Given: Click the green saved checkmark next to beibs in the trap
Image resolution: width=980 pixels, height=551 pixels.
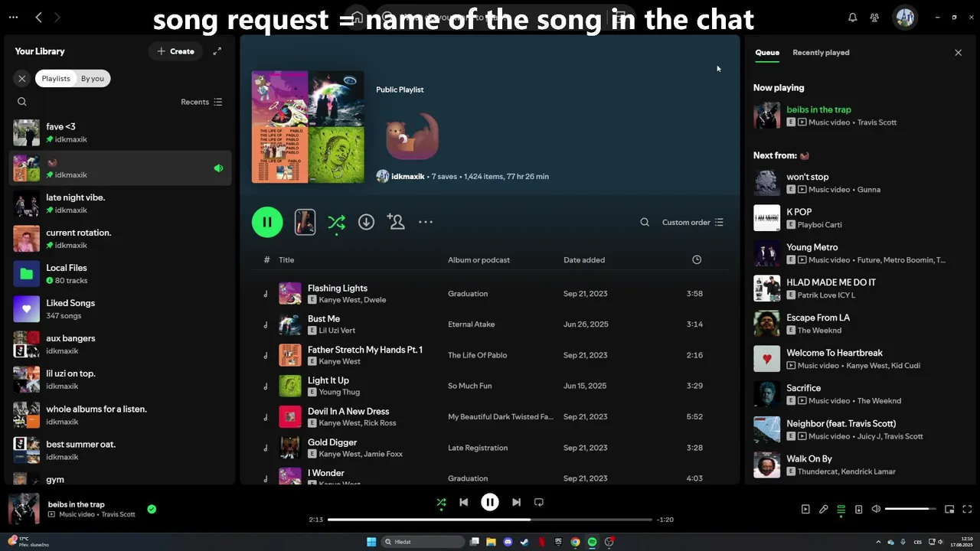Looking at the screenshot, I should pyautogui.click(x=152, y=509).
